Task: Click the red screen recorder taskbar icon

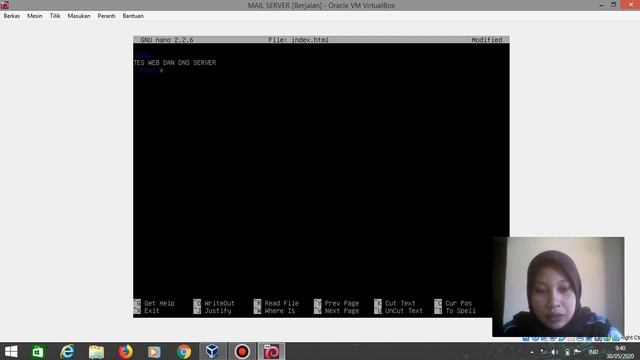Action: click(x=242, y=351)
